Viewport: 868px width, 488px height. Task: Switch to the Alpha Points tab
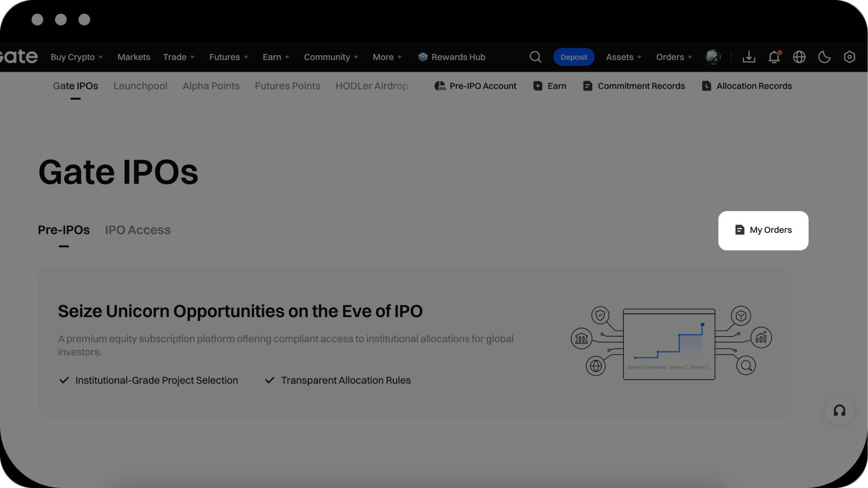pyautogui.click(x=211, y=86)
